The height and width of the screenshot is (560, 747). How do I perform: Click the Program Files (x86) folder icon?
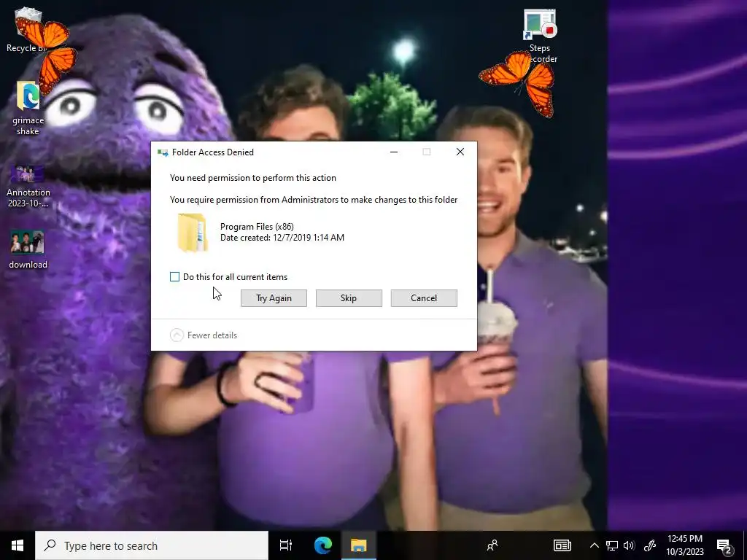point(193,233)
